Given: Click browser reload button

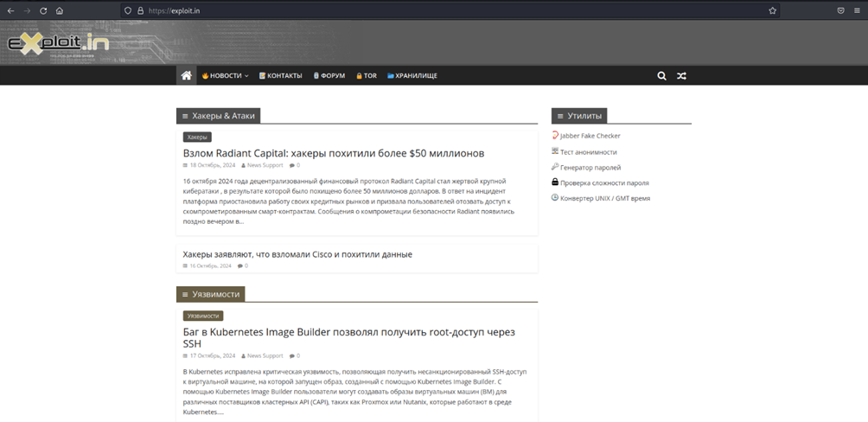Looking at the screenshot, I should point(43,10).
